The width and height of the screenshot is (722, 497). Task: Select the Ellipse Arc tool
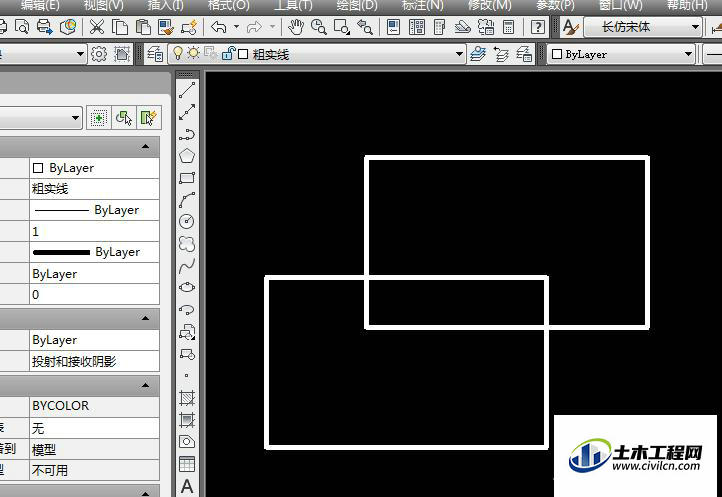point(187,310)
